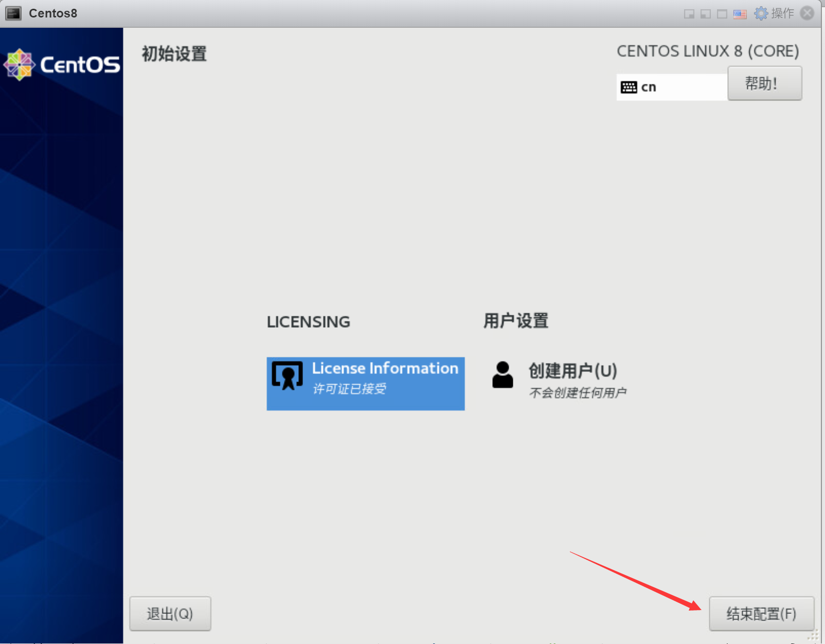Image resolution: width=825 pixels, height=644 pixels.
Task: Click the user silhouette icon
Action: 503,374
